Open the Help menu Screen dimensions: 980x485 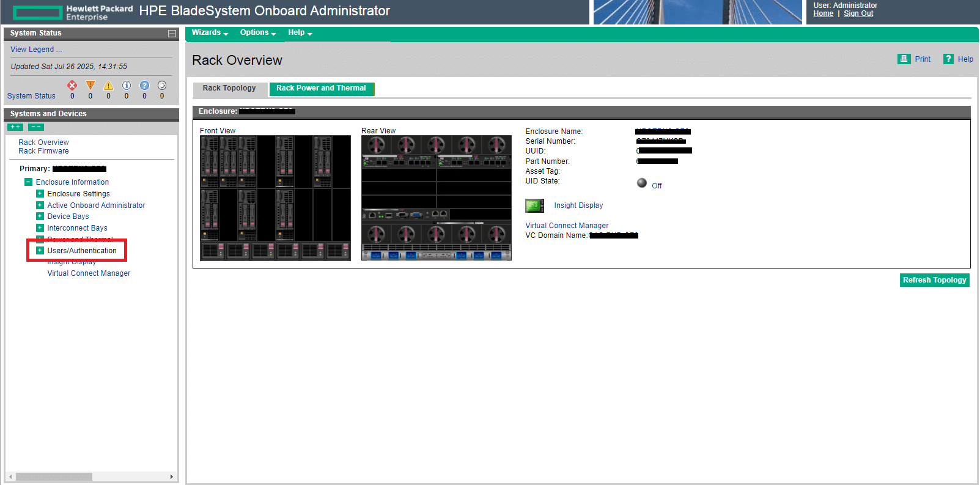(x=300, y=33)
